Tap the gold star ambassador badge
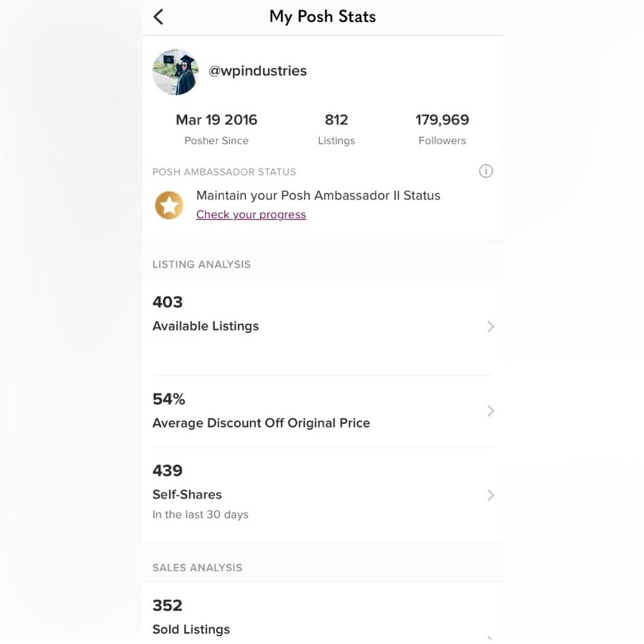Screen dimensions: 644x644 169,205
